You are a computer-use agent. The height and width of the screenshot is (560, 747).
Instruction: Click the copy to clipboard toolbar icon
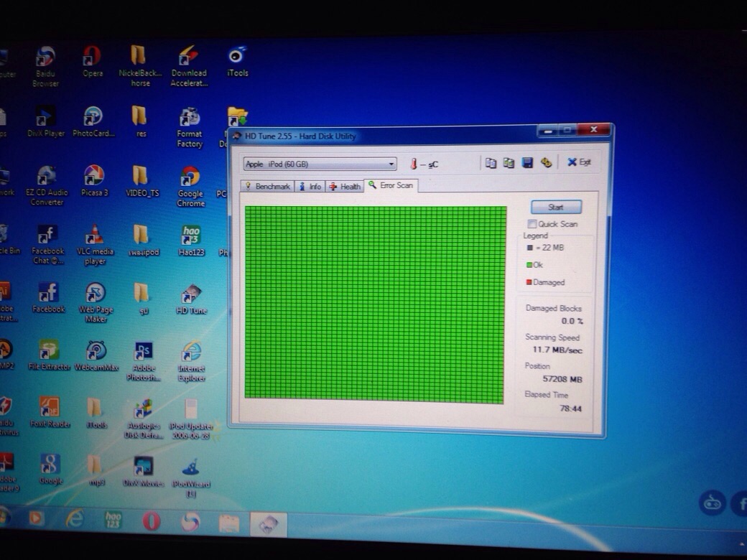491,163
